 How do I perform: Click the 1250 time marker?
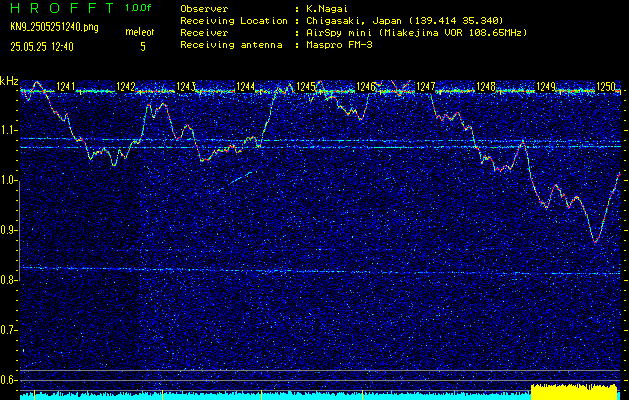(606, 86)
